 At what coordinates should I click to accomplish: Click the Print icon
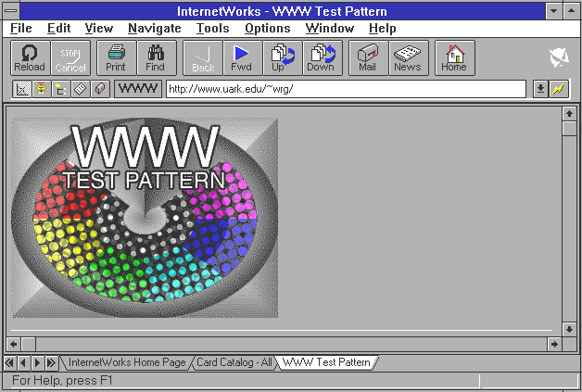pyautogui.click(x=116, y=57)
